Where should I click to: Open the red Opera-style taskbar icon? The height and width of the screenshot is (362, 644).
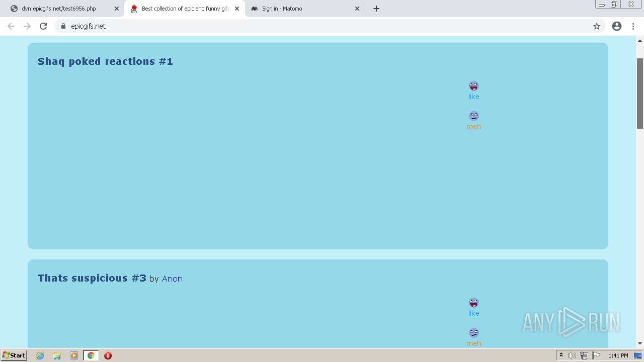[x=108, y=355]
